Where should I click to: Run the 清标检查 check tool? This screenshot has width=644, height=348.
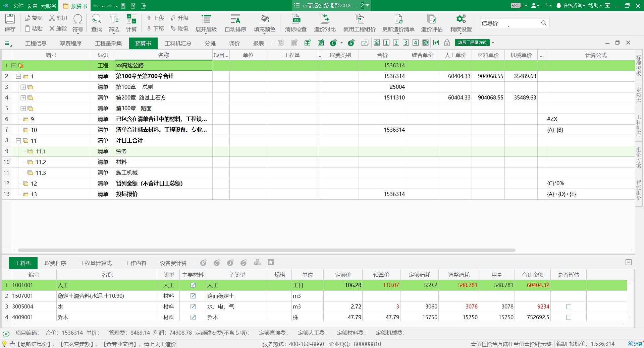point(296,23)
